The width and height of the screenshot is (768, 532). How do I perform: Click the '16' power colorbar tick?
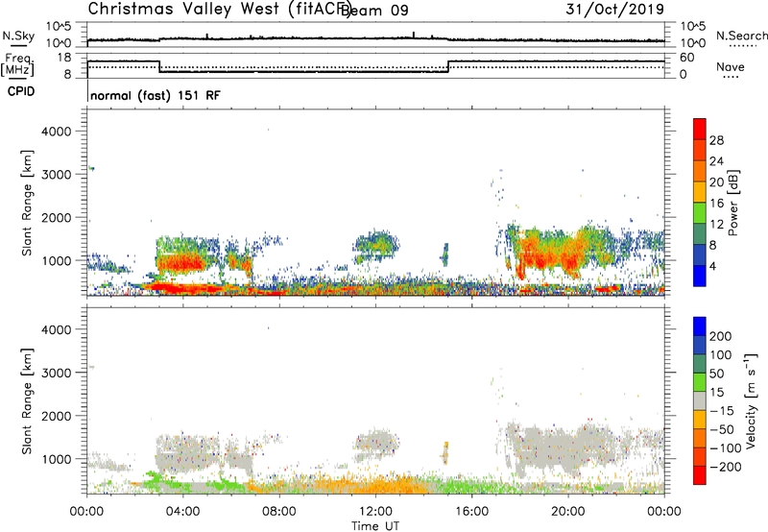tap(716, 204)
